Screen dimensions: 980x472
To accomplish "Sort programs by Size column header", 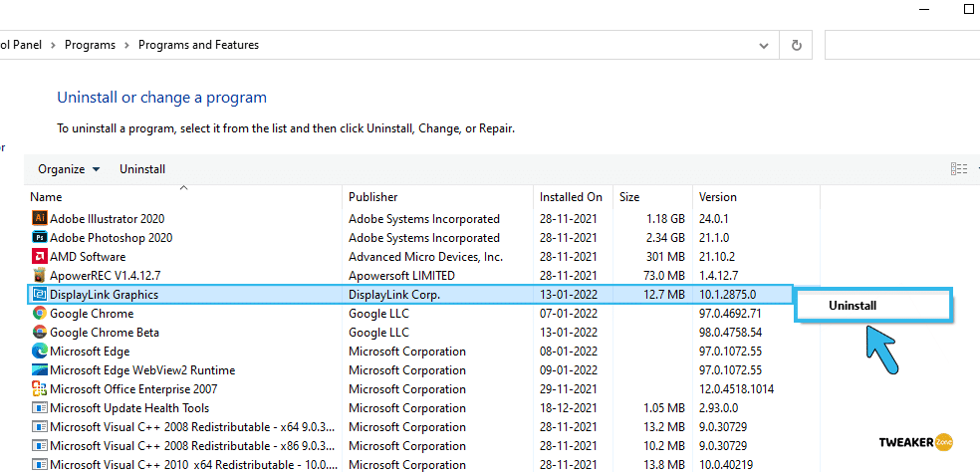I will click(x=629, y=197).
